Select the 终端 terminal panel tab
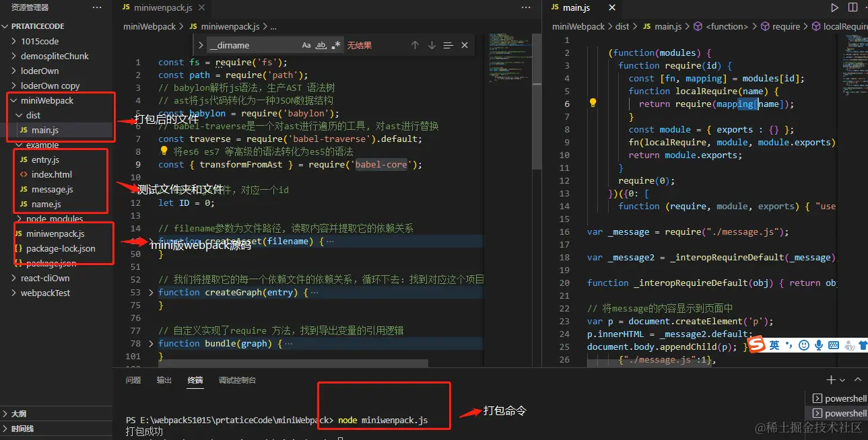This screenshot has height=440, width=868. (x=195, y=380)
